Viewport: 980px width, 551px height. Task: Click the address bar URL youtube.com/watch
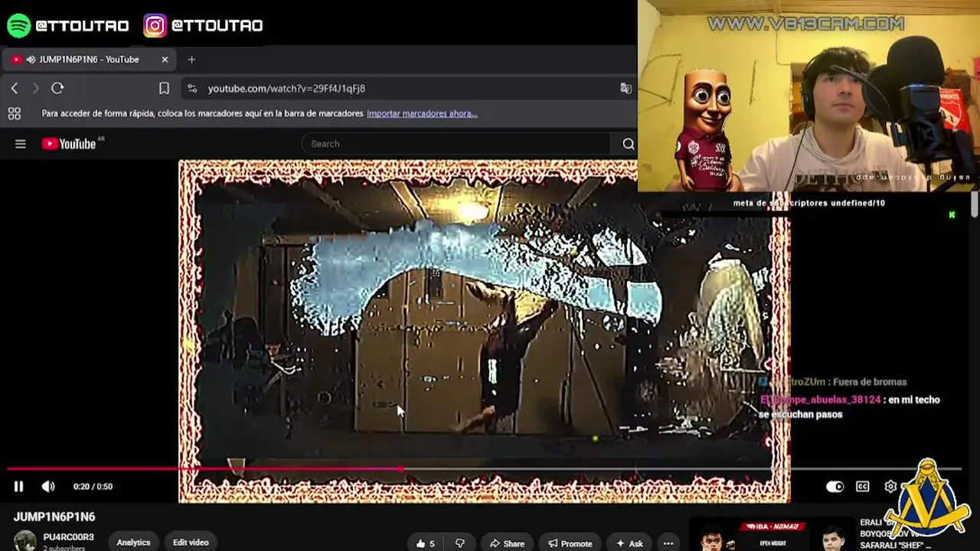tap(286, 89)
